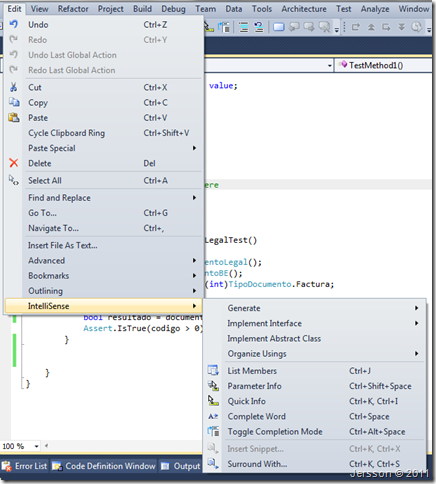The height and width of the screenshot is (484, 436).
Task: Expand the Outlining submenu
Action: click(194, 291)
